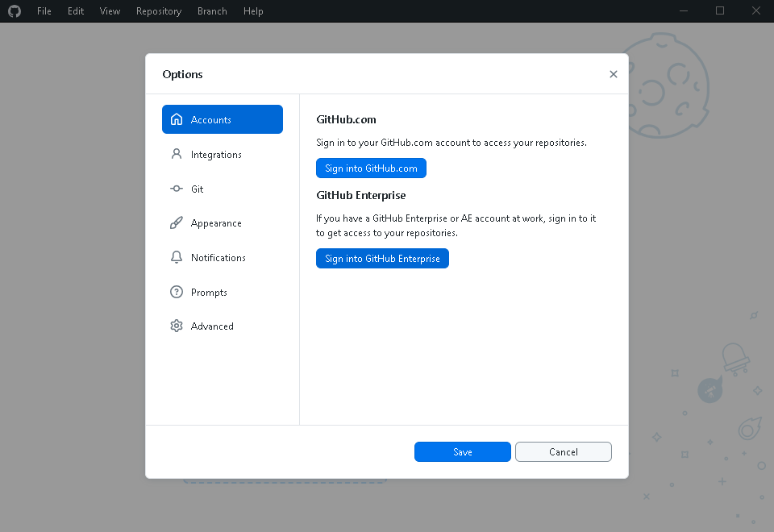The height and width of the screenshot is (532, 774).
Task: Click the GitHub logo in title bar
Action: (14, 11)
